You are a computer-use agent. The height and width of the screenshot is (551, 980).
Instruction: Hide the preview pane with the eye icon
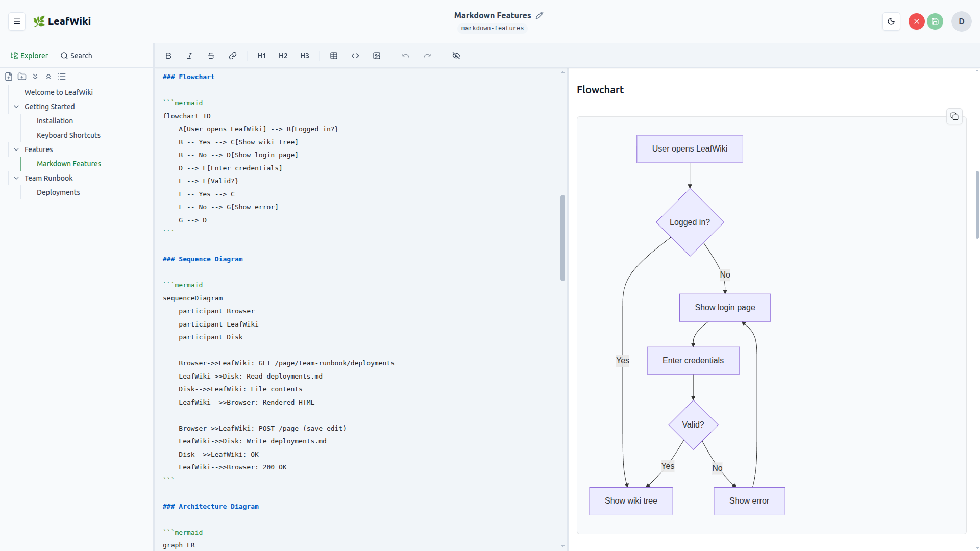click(x=456, y=56)
